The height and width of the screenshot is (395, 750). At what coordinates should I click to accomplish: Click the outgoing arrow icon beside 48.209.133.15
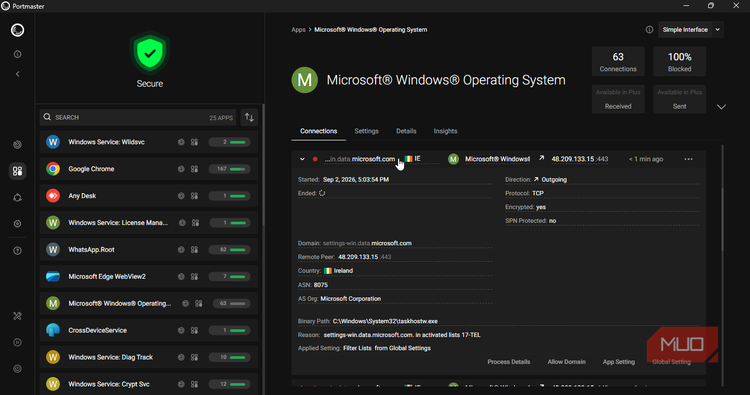click(541, 158)
